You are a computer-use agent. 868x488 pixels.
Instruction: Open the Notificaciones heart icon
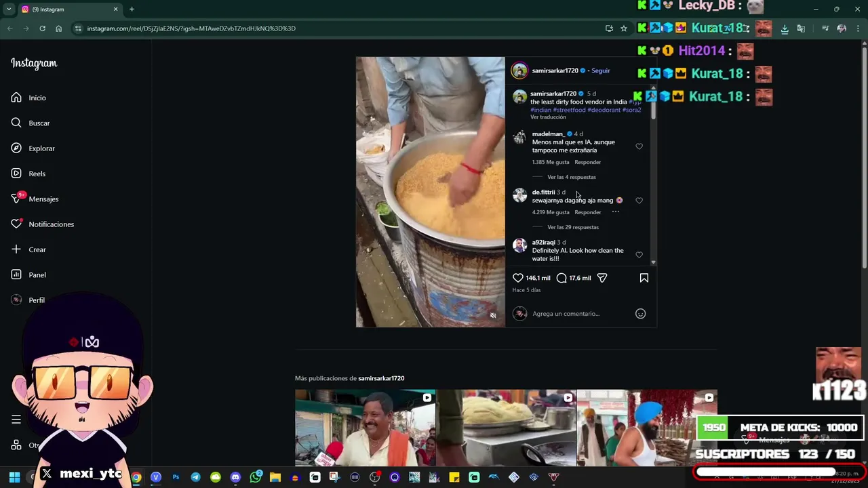[x=16, y=224]
